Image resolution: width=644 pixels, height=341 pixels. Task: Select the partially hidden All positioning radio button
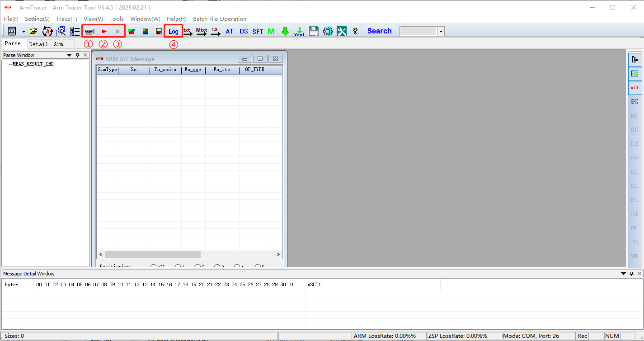(154, 266)
